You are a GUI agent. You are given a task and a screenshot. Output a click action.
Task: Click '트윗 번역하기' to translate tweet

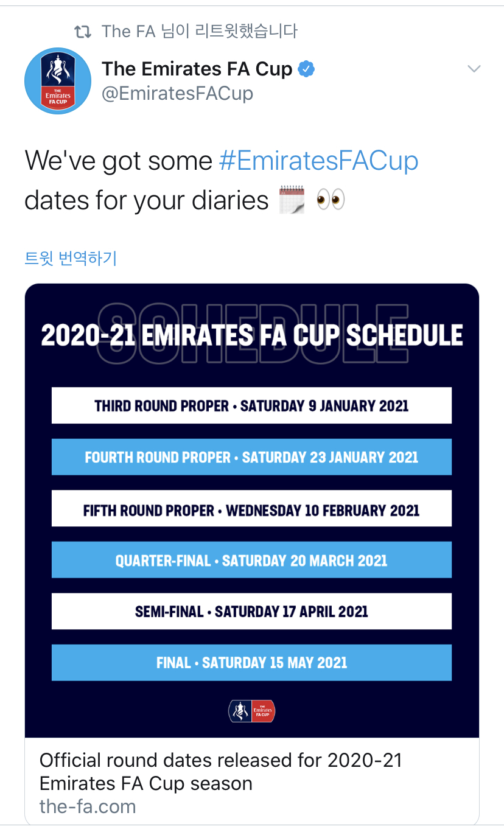pos(71,258)
